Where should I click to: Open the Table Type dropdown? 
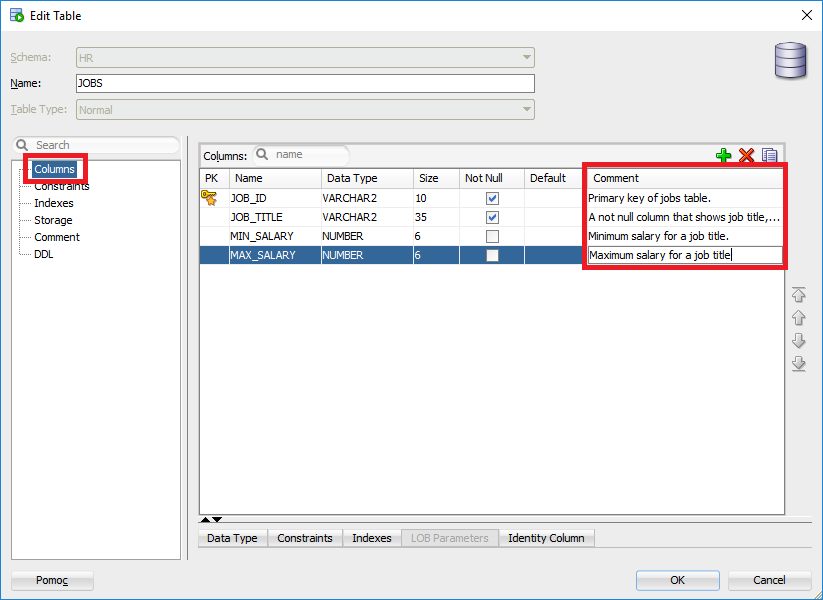[526, 110]
